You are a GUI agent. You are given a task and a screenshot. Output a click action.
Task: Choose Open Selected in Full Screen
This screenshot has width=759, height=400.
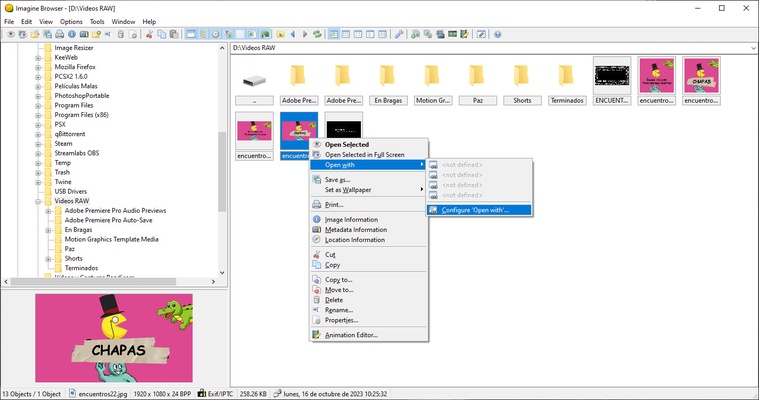[369, 154]
